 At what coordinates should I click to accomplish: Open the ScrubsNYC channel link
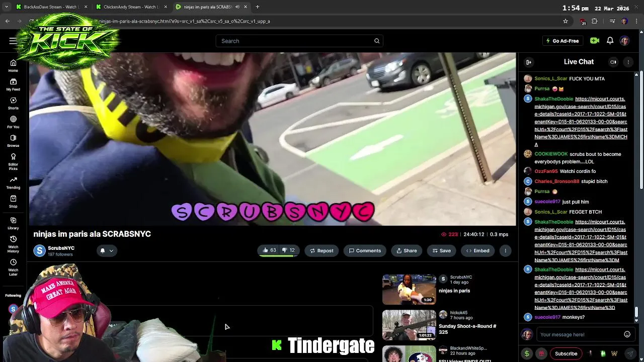pyautogui.click(x=61, y=248)
